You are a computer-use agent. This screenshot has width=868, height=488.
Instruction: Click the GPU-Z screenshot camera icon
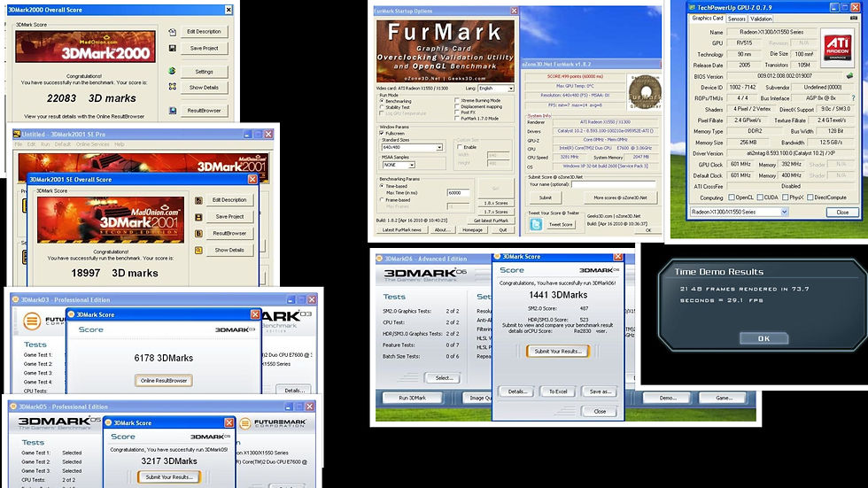(853, 19)
